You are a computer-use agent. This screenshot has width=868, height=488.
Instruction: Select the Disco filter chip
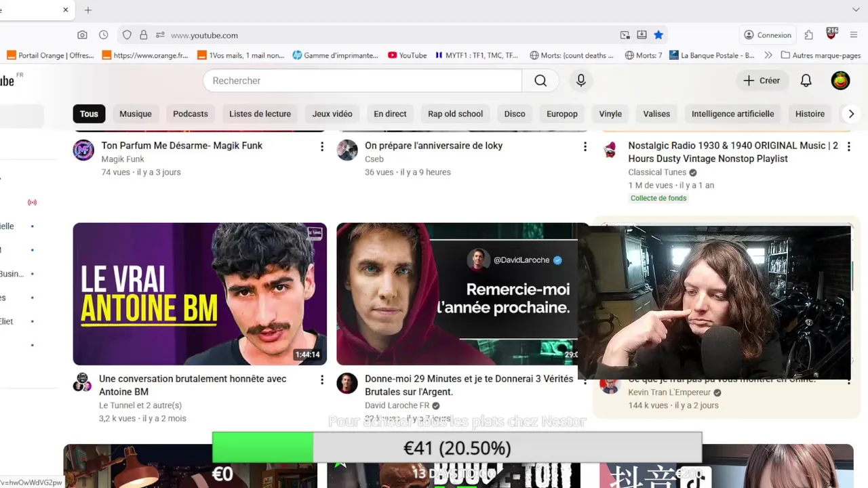pyautogui.click(x=515, y=114)
